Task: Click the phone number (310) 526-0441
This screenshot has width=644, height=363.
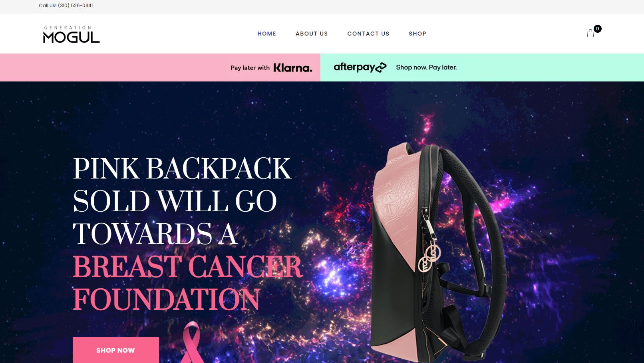Action: pos(76,6)
